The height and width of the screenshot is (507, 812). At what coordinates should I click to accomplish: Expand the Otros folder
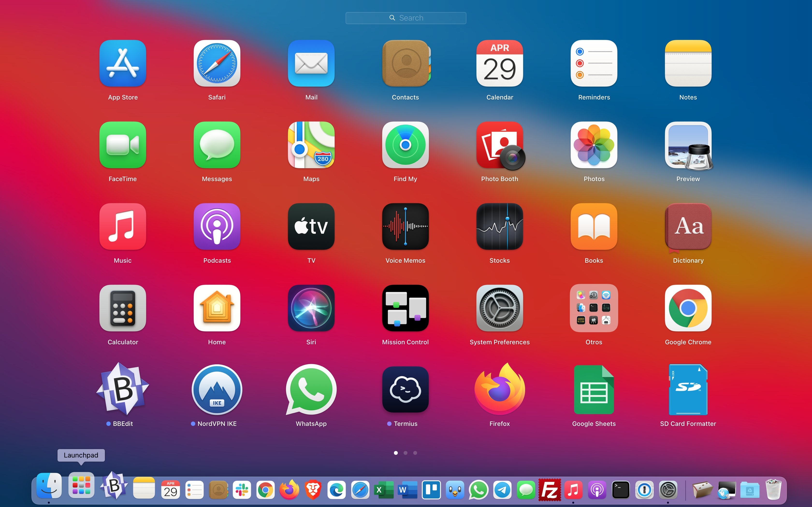594,308
